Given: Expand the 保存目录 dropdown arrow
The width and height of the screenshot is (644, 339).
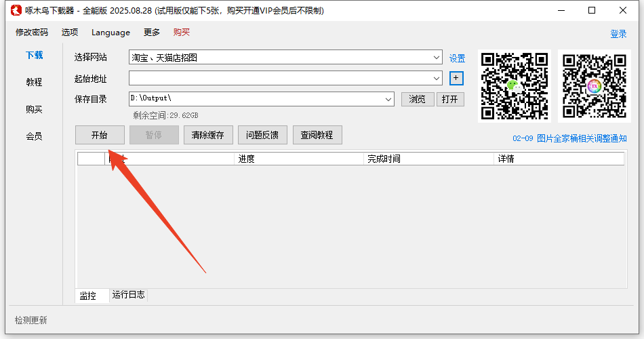Looking at the screenshot, I should (x=388, y=99).
